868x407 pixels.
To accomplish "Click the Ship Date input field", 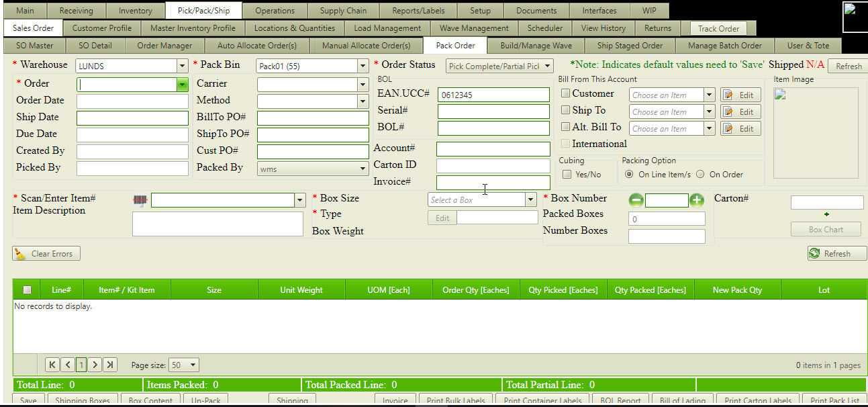I will click(x=132, y=118).
